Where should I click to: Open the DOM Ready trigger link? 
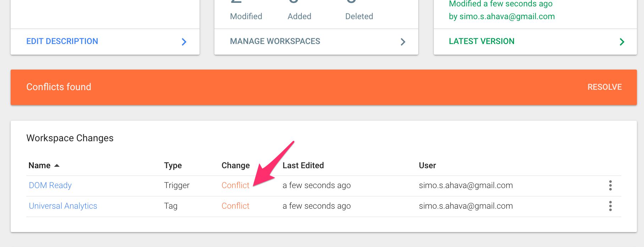coord(50,185)
